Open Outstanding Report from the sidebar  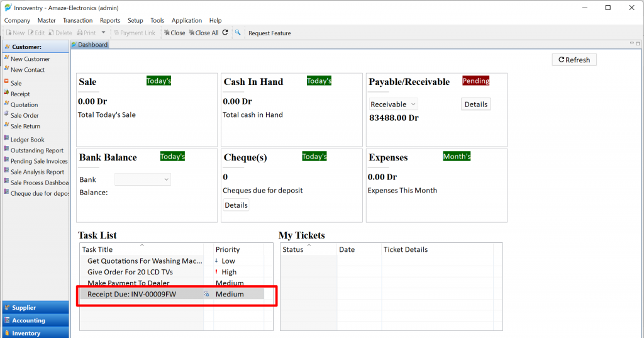[x=36, y=150]
